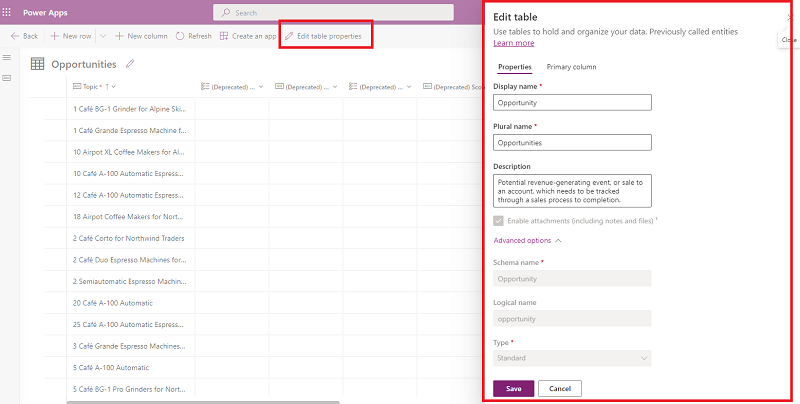Collapse the Advanced options section

528,240
